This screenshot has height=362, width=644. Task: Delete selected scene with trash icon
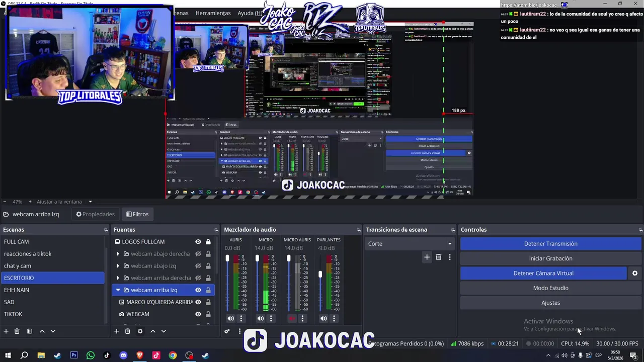point(17,331)
